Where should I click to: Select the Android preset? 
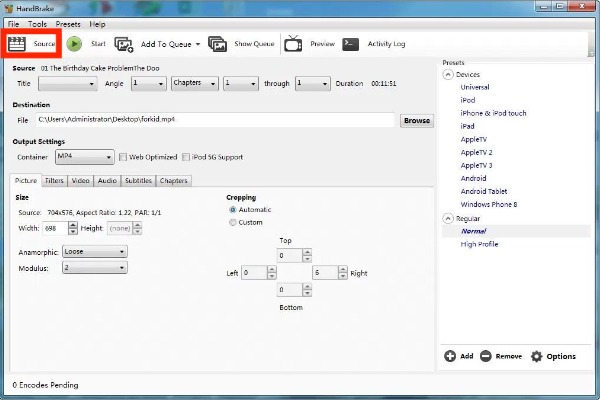tap(473, 178)
